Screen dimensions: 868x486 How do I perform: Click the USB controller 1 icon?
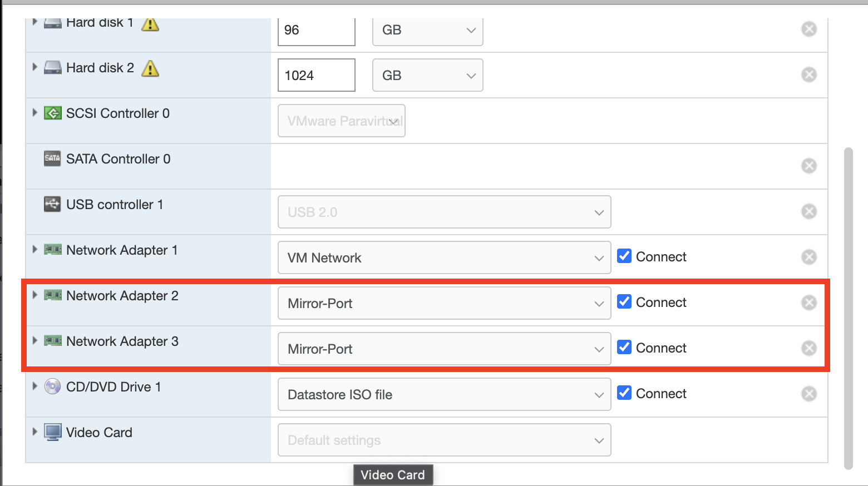click(52, 204)
